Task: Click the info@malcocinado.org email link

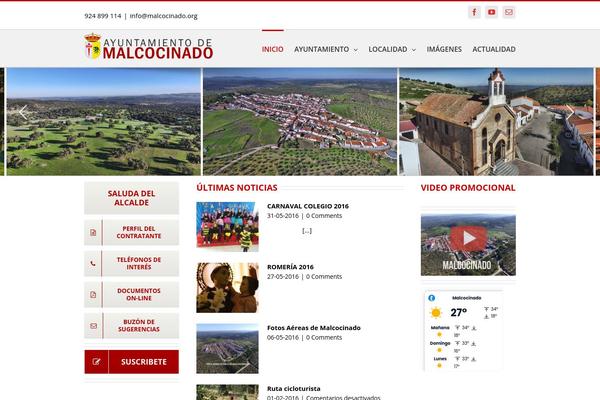Action: click(163, 16)
